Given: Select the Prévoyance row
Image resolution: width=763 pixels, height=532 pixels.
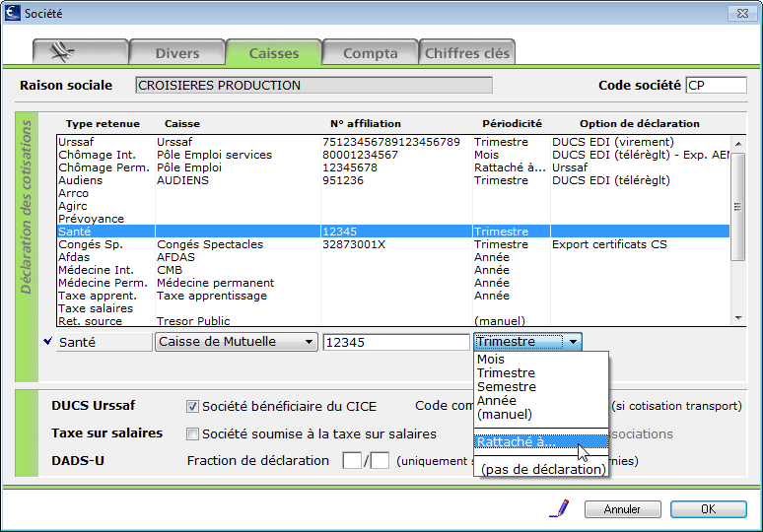Looking at the screenshot, I should click(393, 219).
